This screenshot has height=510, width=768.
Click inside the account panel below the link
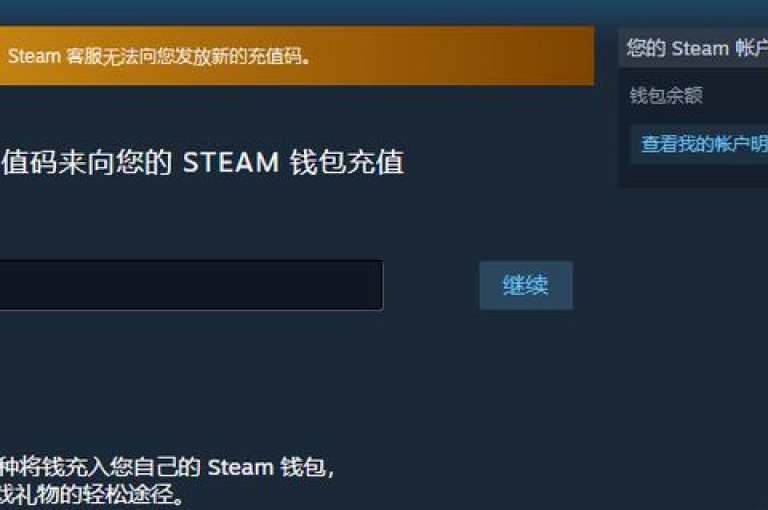[x=694, y=175]
